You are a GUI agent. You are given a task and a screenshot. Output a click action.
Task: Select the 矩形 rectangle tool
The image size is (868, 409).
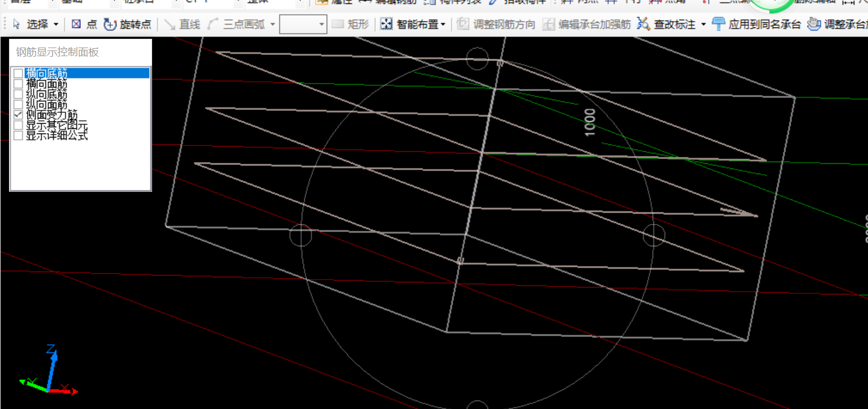(351, 25)
